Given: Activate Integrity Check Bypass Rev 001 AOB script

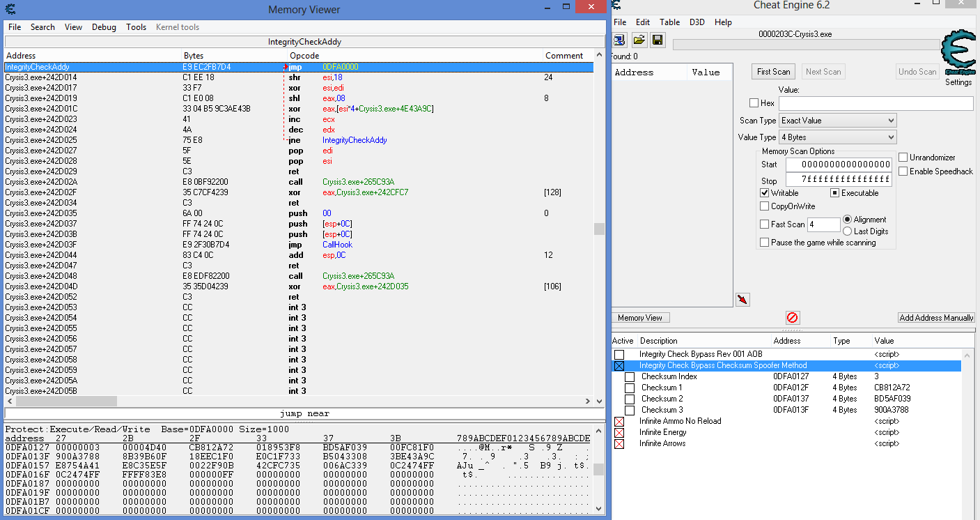Looking at the screenshot, I should coord(619,355).
